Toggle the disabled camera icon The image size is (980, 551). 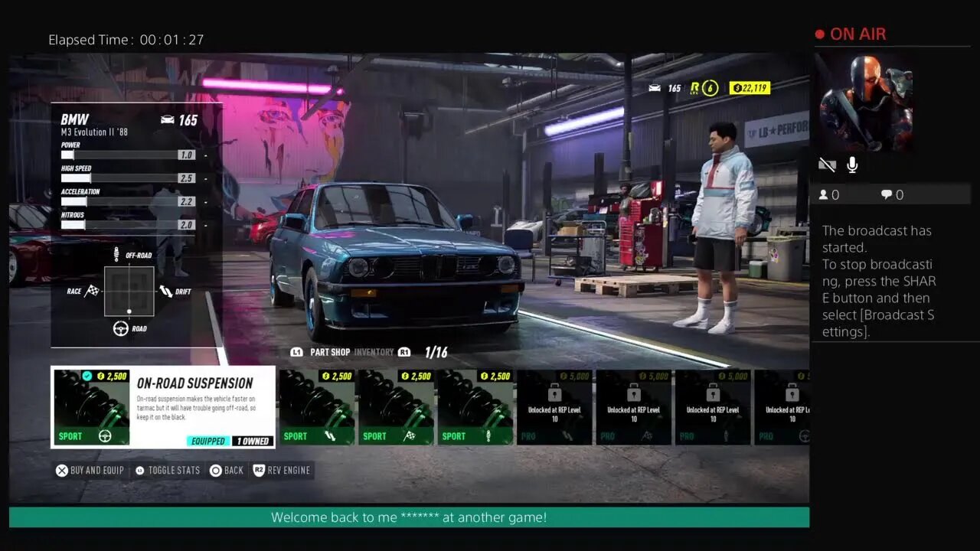click(x=827, y=165)
